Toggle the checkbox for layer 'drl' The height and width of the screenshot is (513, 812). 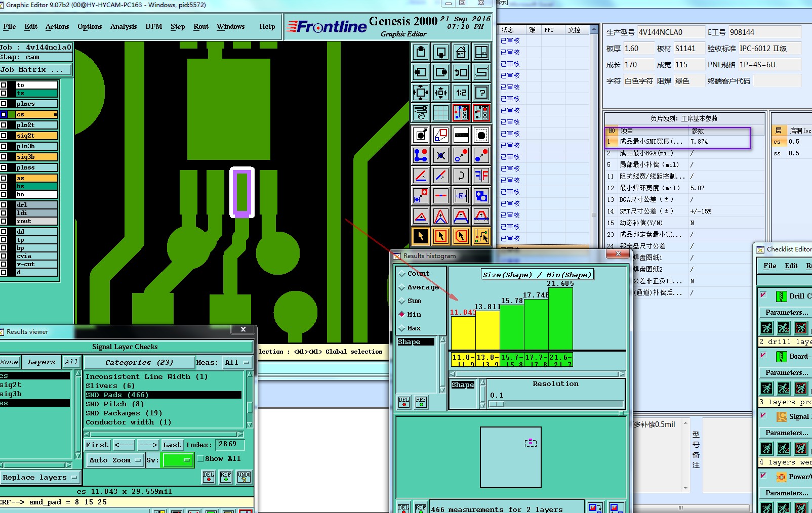tap(4, 205)
